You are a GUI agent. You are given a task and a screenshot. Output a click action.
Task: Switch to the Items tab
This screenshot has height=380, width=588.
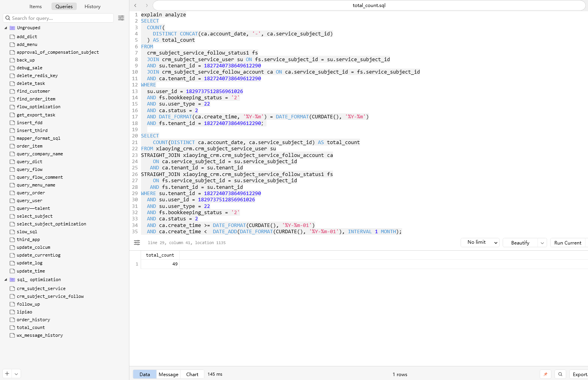coord(35,6)
